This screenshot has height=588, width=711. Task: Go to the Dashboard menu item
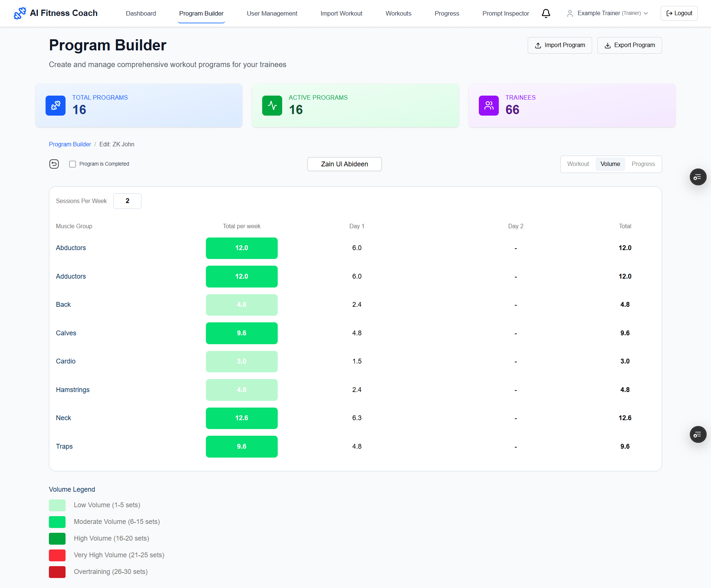(x=141, y=13)
